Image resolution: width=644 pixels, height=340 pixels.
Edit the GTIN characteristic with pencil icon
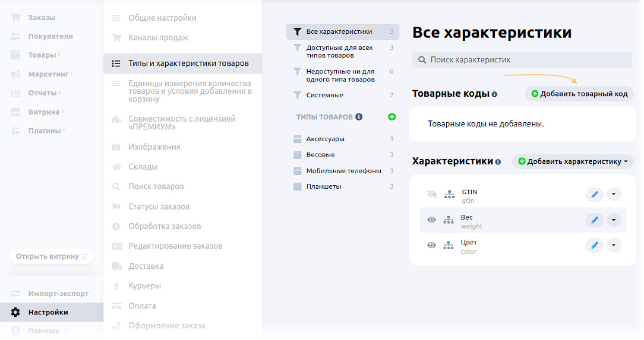[594, 195]
